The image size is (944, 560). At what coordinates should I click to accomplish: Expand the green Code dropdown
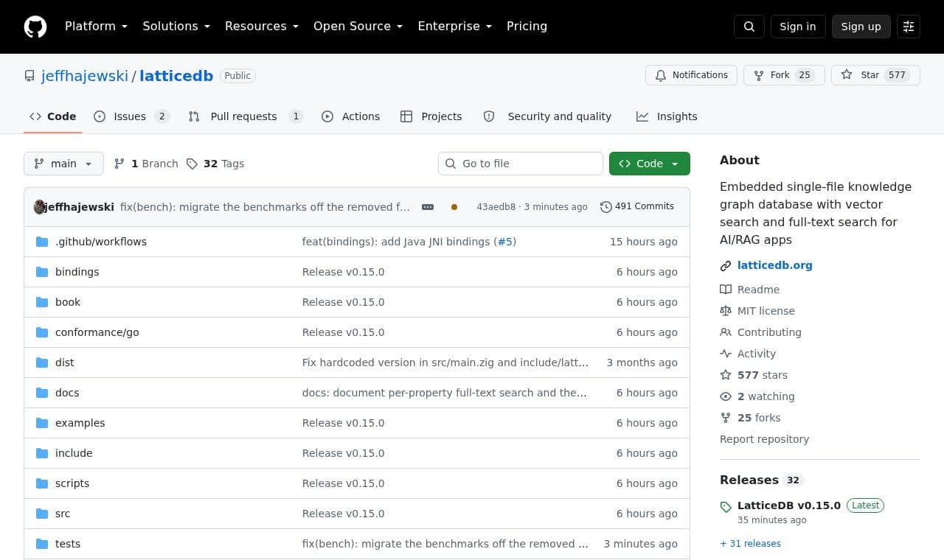pos(650,164)
